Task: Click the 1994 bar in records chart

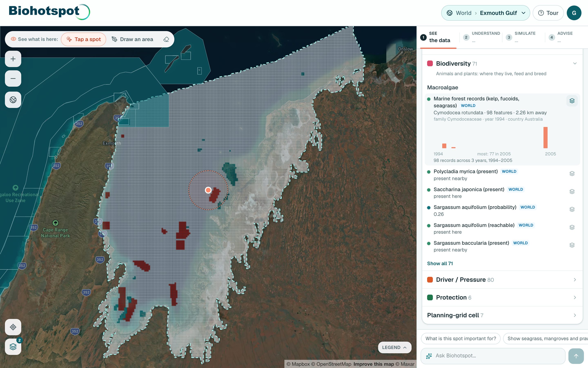Action: click(x=444, y=146)
